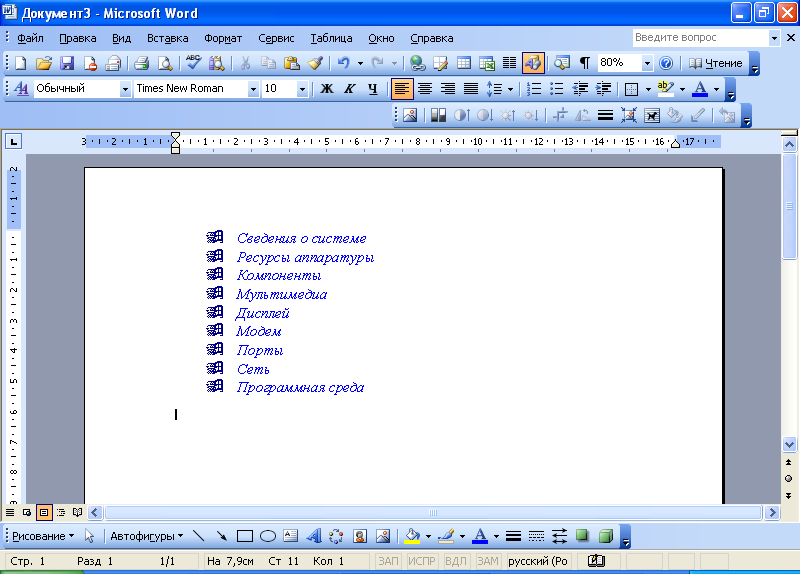Image resolution: width=800 pixels, height=574 pixels.
Task: Open the Вставка menu
Action: [167, 38]
